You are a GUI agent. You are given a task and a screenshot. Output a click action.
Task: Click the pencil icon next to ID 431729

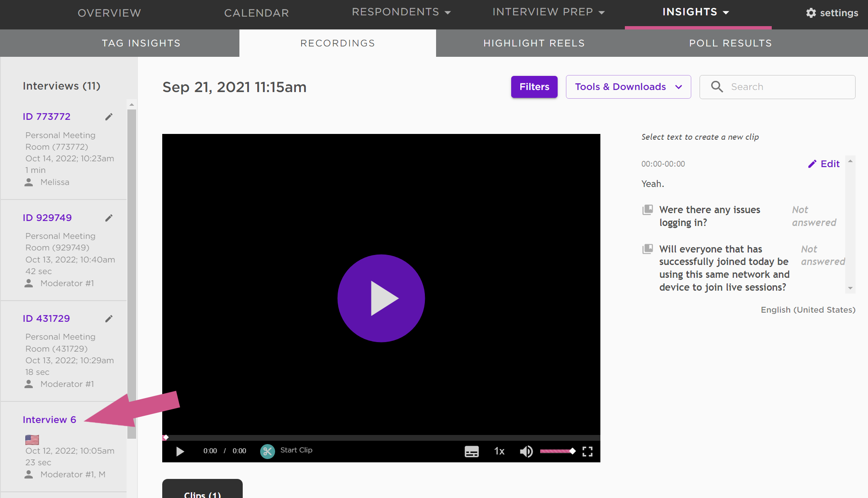click(x=109, y=319)
